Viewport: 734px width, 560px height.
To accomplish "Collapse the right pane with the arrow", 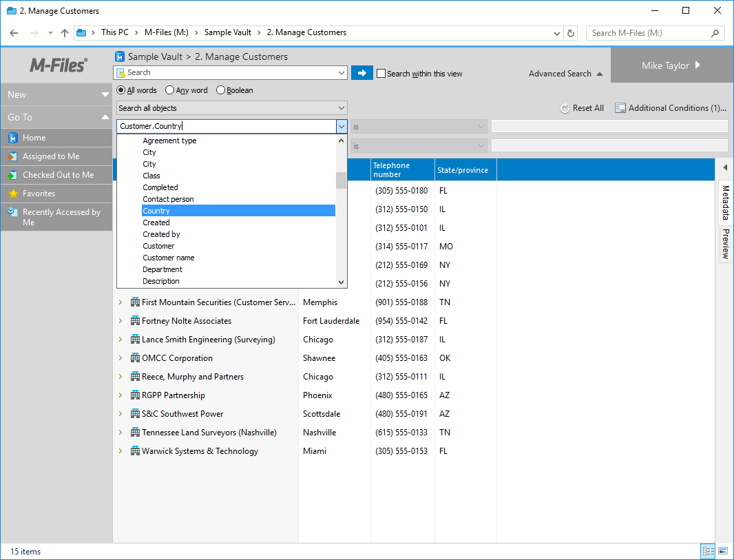I will tap(725, 167).
